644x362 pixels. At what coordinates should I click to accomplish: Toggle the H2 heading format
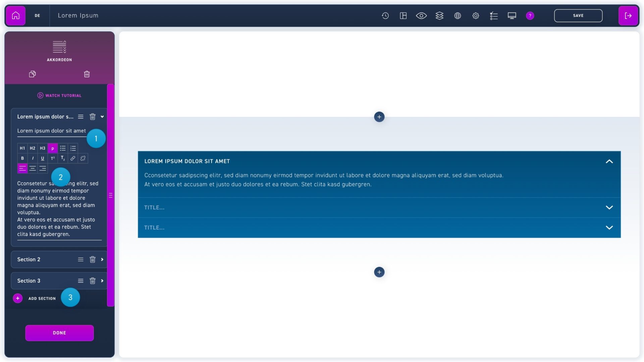[x=33, y=148]
